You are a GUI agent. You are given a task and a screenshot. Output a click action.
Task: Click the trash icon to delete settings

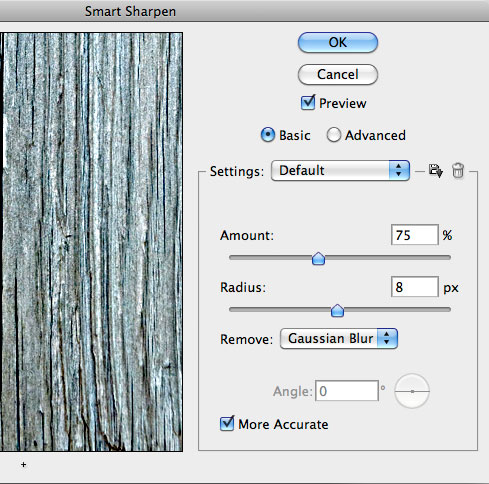(458, 170)
